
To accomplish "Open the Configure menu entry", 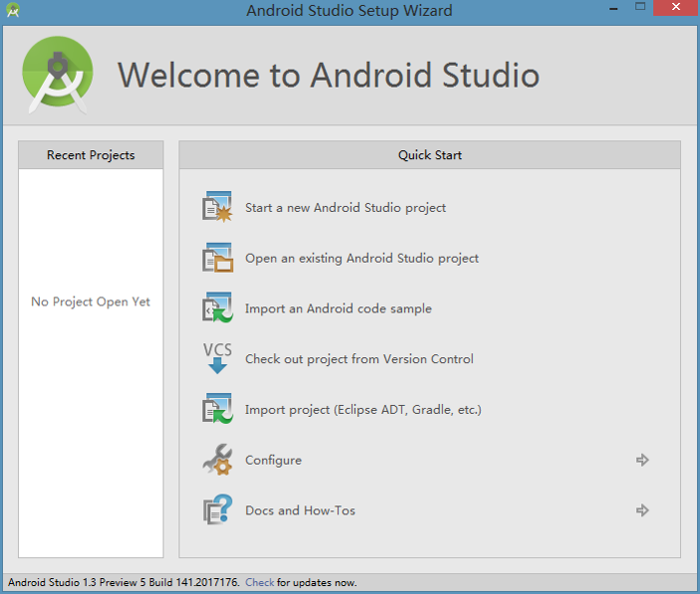I will (x=273, y=461).
